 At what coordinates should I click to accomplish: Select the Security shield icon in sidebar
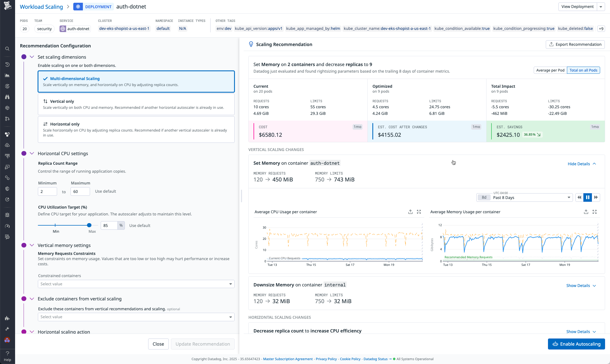pos(7,189)
